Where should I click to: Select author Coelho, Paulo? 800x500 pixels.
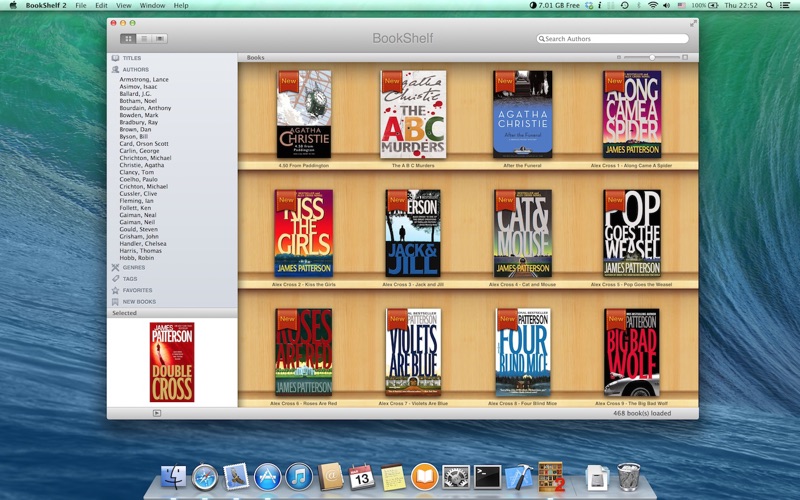[x=138, y=180]
